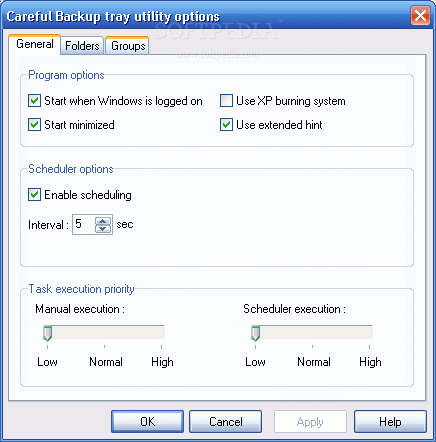Close the Careful Backup options dialog
Image resolution: width=436 pixels, height=442 pixels.
420,16
